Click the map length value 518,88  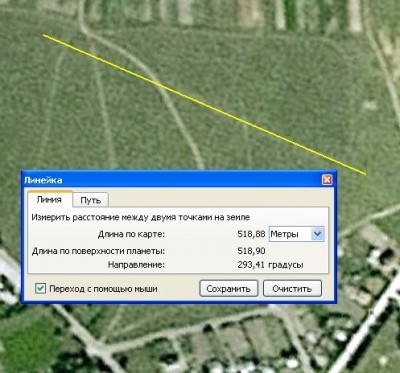[251, 234]
